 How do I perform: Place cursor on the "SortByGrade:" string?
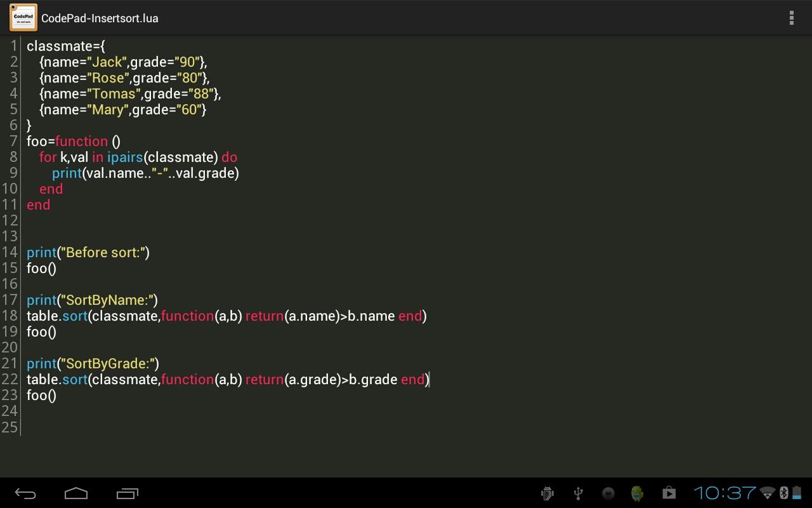108,364
